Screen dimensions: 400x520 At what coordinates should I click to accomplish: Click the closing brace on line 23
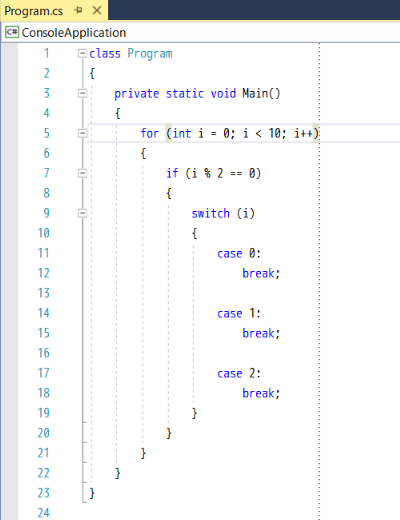tap(92, 493)
